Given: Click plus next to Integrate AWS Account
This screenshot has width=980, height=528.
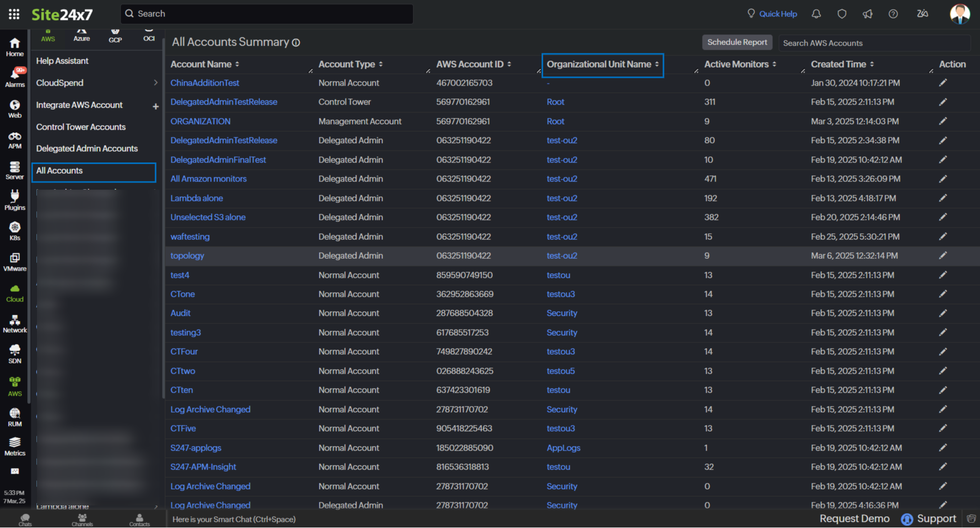Looking at the screenshot, I should (155, 106).
